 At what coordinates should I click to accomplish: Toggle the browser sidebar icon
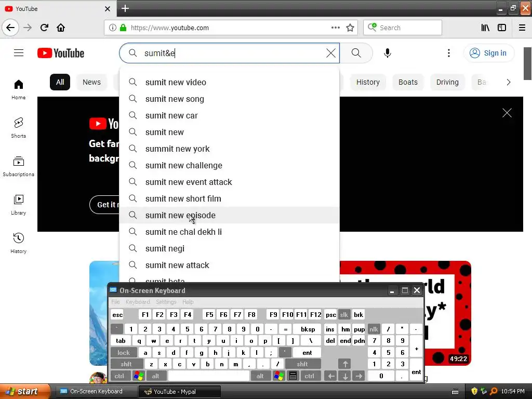click(x=502, y=28)
